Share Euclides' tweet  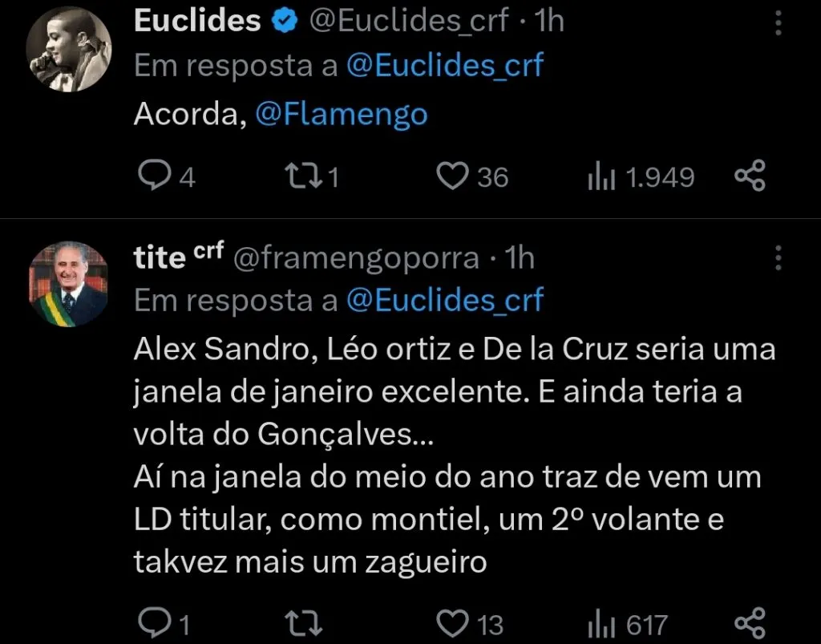coord(750,176)
